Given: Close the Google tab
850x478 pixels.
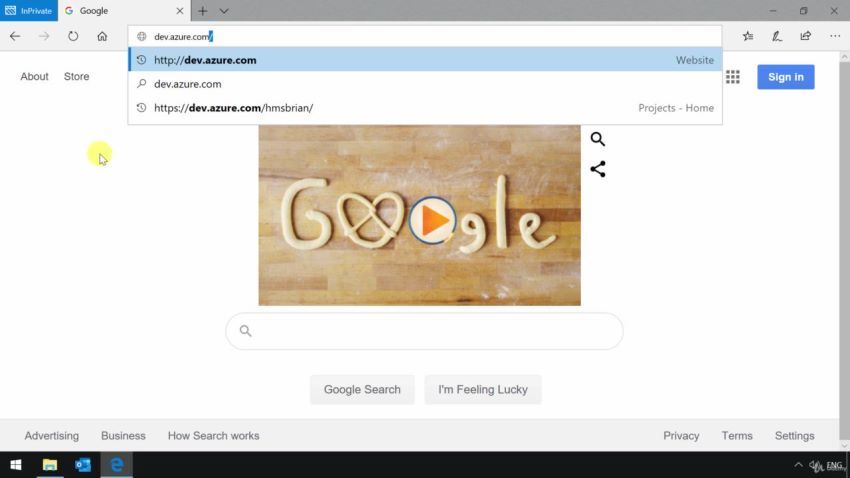Looking at the screenshot, I should [x=180, y=11].
